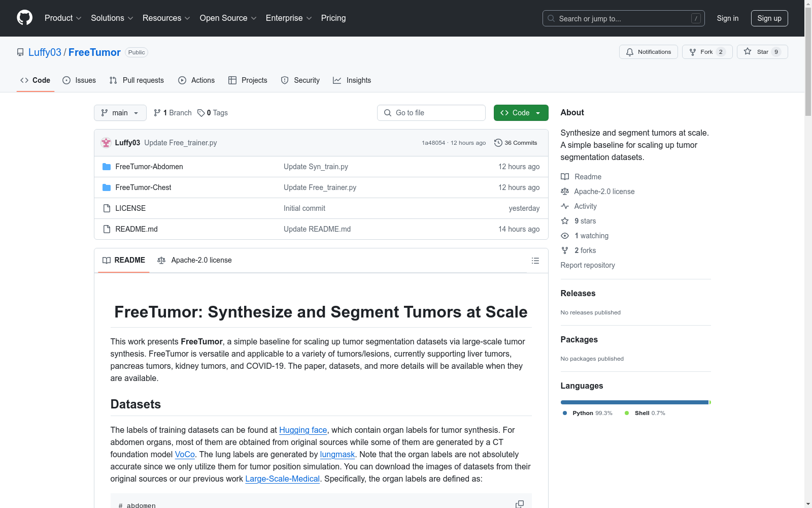This screenshot has width=812, height=508.
Task: Open the FreeTumor-Chest folder icon
Action: (x=107, y=187)
